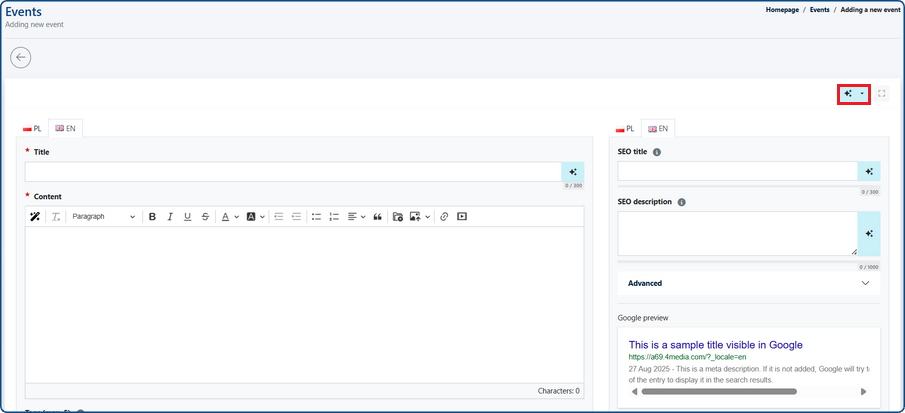Toggle bold formatting in the editor
905x413 pixels.
[152, 217]
